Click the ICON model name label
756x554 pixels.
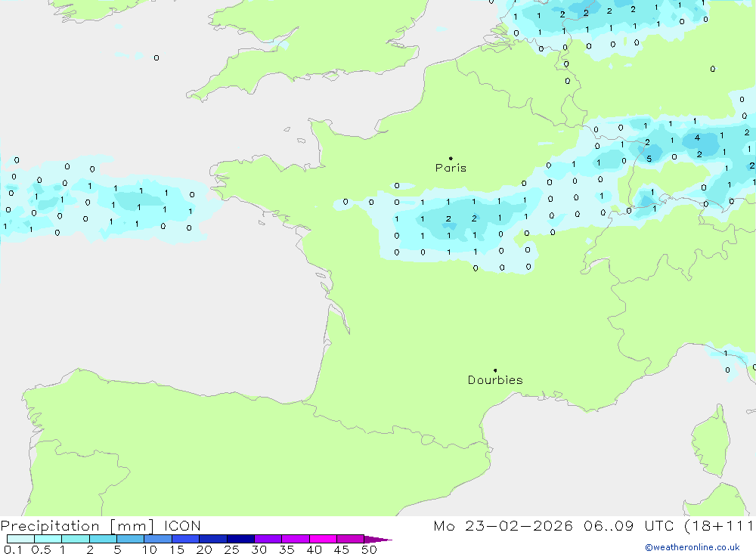coord(182,525)
